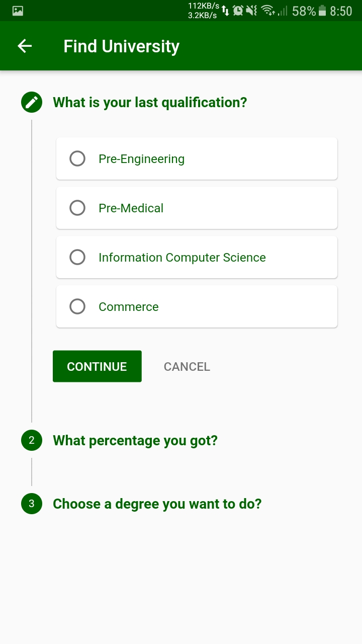Tap the image notification icon in status bar
The width and height of the screenshot is (362, 644).
point(18,11)
